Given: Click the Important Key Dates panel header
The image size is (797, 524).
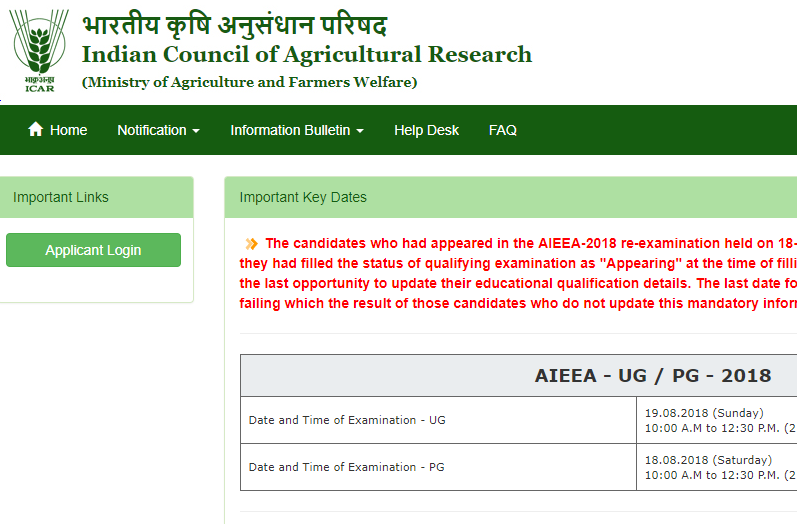Looking at the screenshot, I should [511, 197].
